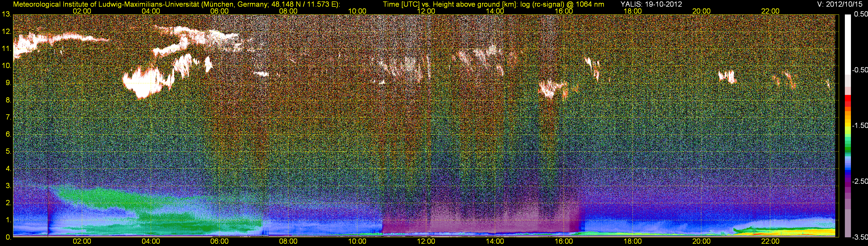Click the 11. km height axis label
Image resolution: width=868 pixels, height=246 pixels.
(x=6, y=49)
